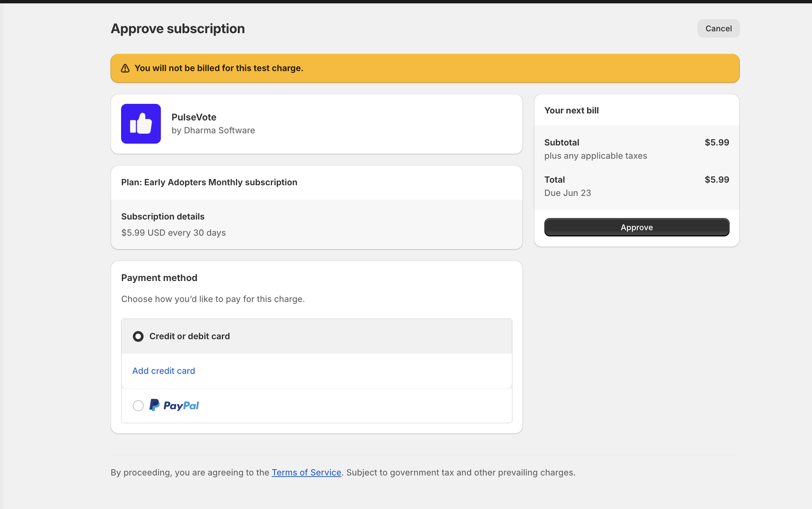Screen dimensions: 812x509
Task: Cancel the subscription approval
Action: pyautogui.click(x=718, y=28)
